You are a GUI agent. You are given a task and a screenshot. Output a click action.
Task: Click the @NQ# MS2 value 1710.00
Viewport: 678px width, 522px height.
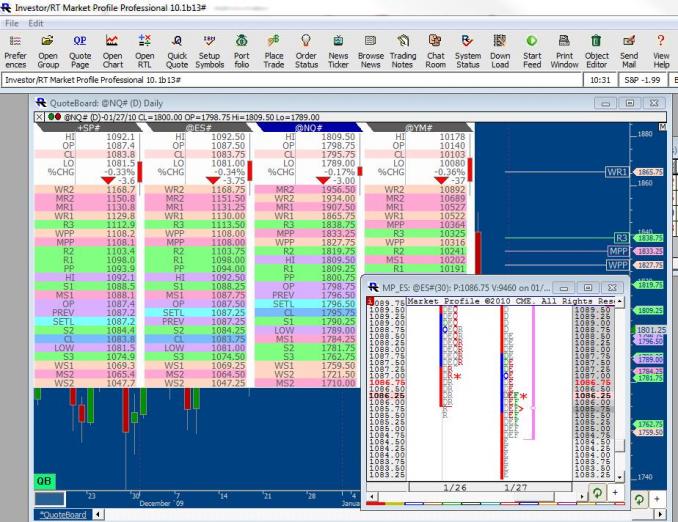tap(338, 383)
